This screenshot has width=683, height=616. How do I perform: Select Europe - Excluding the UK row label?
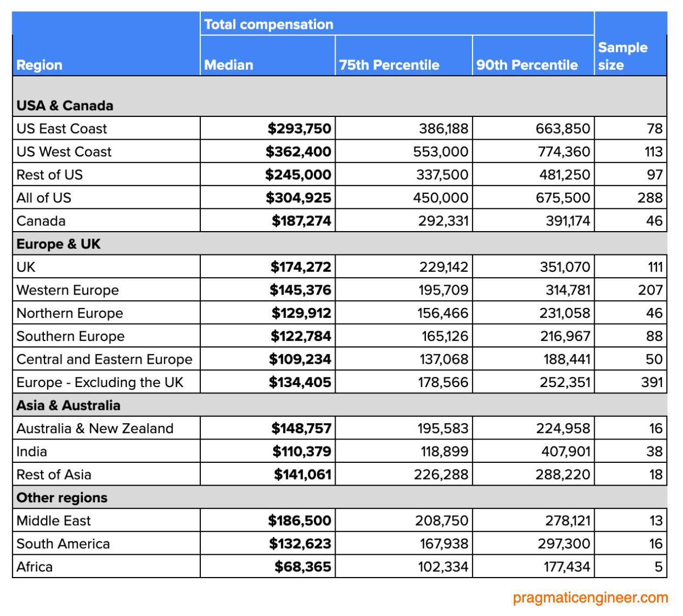point(100,382)
